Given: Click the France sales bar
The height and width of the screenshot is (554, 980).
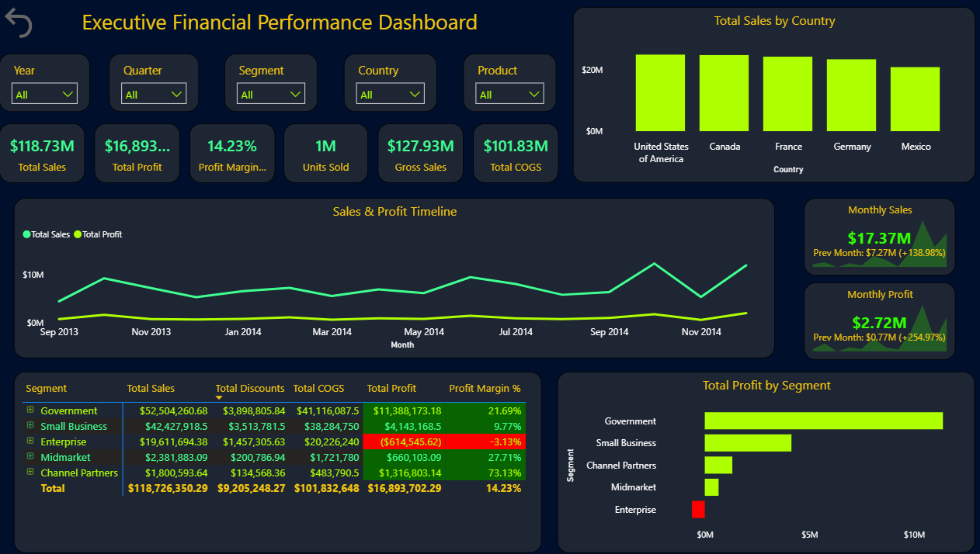Looking at the screenshot, I should [787, 93].
